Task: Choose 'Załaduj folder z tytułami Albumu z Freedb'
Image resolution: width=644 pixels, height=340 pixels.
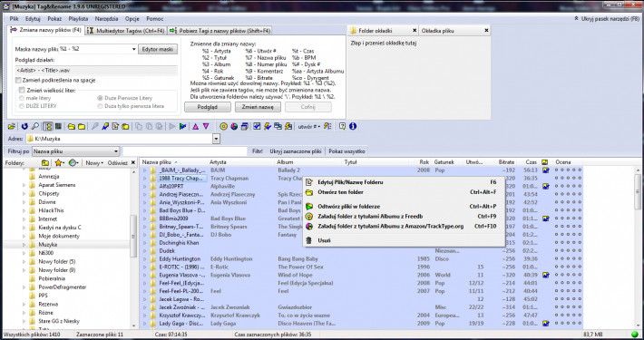Action: click(404, 217)
